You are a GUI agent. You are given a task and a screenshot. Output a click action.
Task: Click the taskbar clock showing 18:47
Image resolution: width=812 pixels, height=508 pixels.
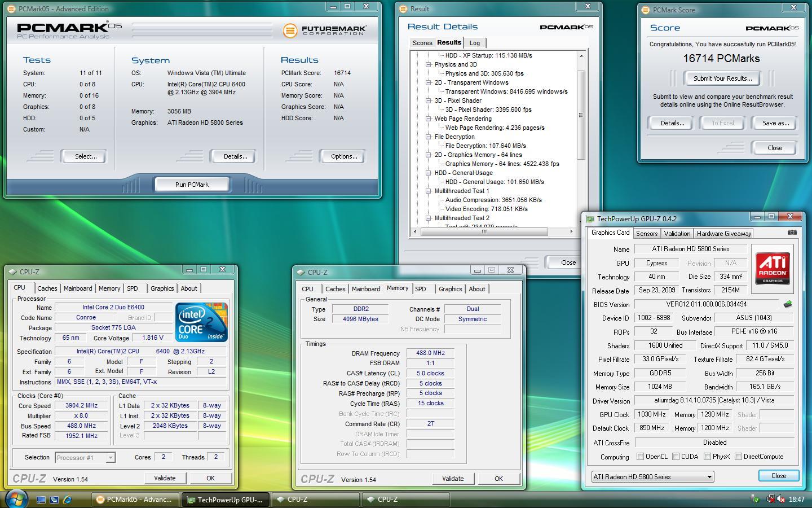click(x=797, y=500)
